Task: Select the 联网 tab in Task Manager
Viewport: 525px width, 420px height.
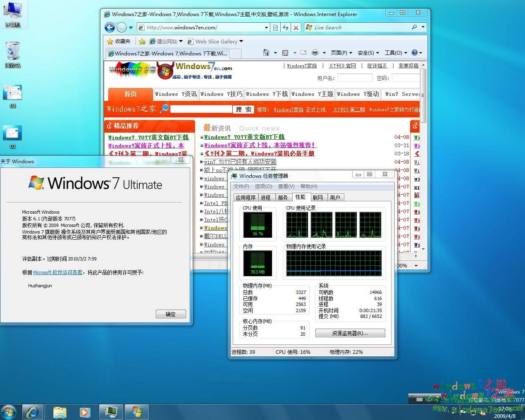Action: tap(318, 197)
